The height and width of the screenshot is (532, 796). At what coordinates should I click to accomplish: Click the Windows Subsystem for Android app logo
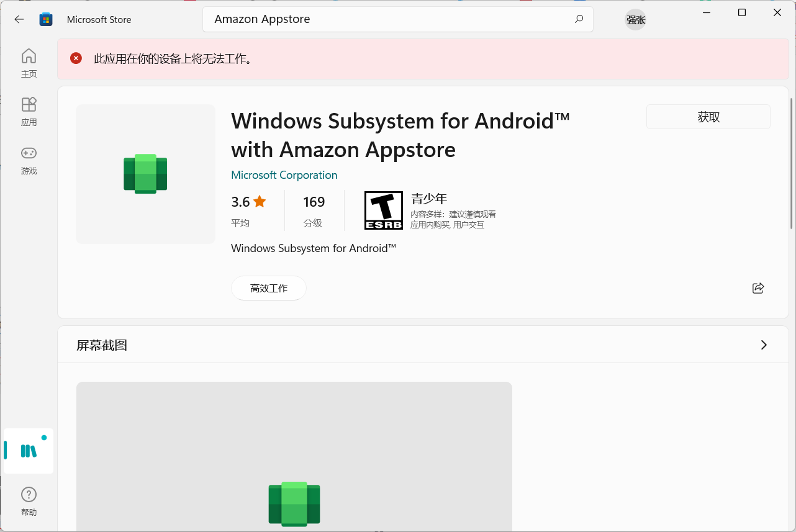pyautogui.click(x=145, y=174)
